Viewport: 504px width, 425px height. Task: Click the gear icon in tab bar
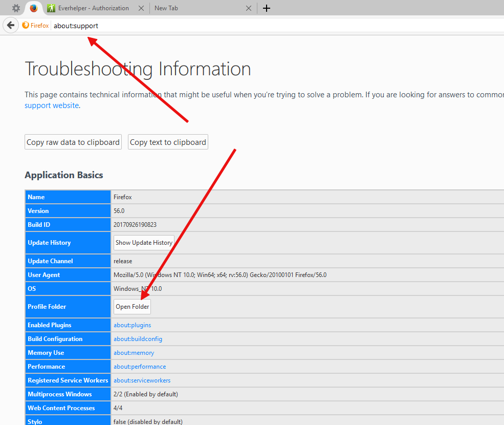(16, 8)
